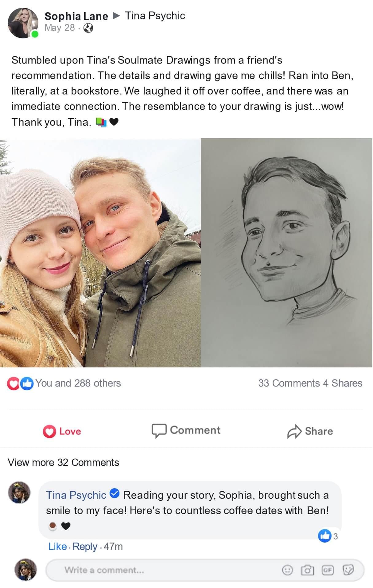Click the reaction icons beside like count
Screen dimensions: 373x588
[x=20, y=383]
